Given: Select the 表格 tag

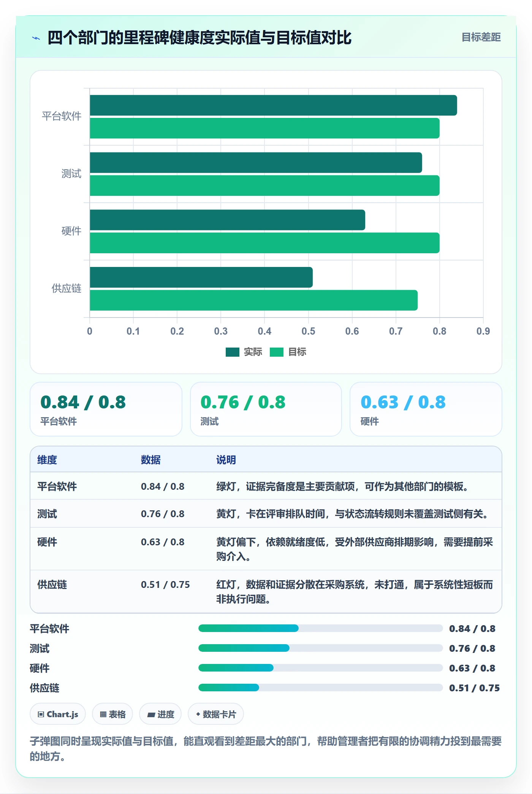Looking at the screenshot, I should [112, 714].
